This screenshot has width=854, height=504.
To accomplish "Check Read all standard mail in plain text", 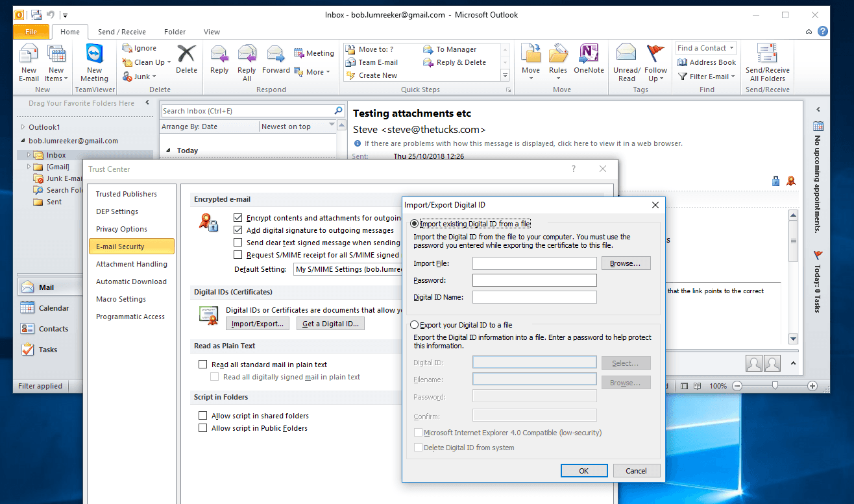I will click(x=203, y=365).
